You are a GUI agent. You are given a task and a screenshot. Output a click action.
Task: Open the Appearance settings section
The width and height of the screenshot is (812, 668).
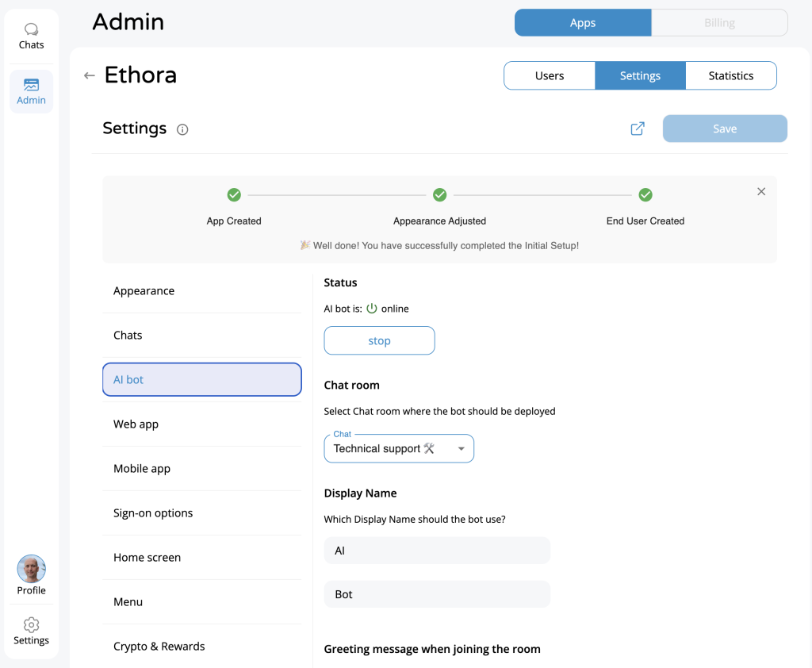tap(202, 290)
